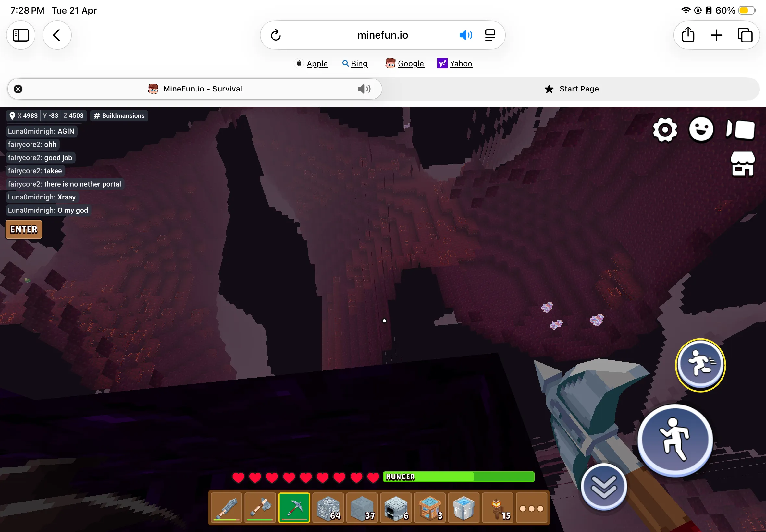Reload the minefun.io page

276,35
